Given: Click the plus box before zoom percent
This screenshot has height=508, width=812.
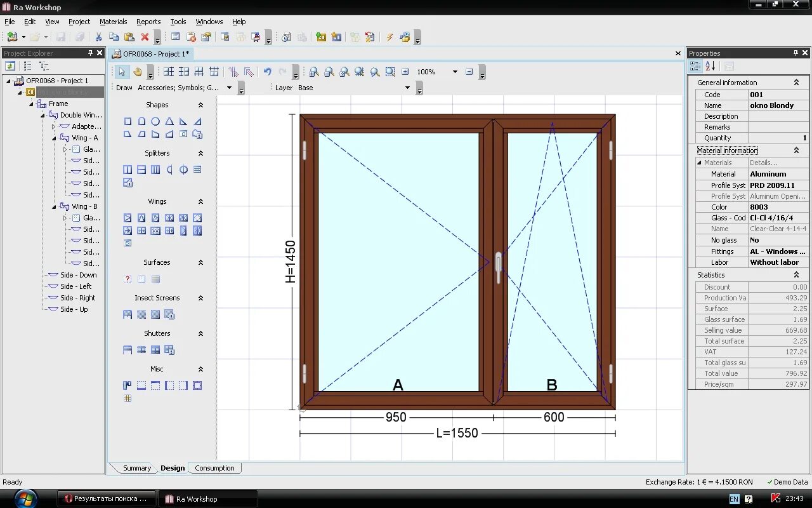Looking at the screenshot, I should [405, 72].
